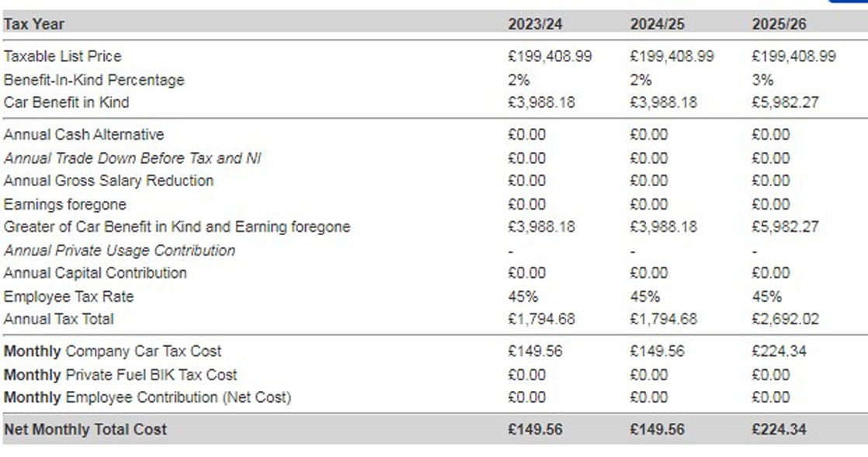The image size is (868, 457).
Task: Select the 2023/24 column header
Action: point(535,24)
